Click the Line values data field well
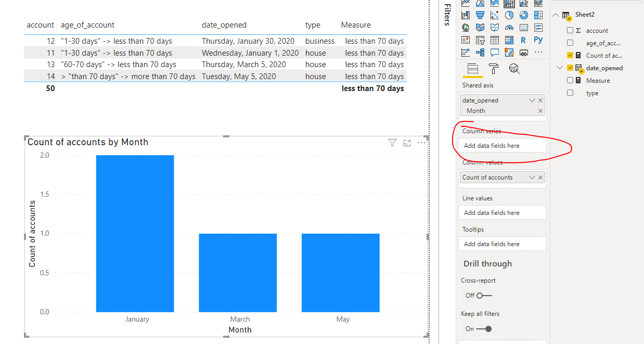Screen dimensions: 644x344 (502, 212)
